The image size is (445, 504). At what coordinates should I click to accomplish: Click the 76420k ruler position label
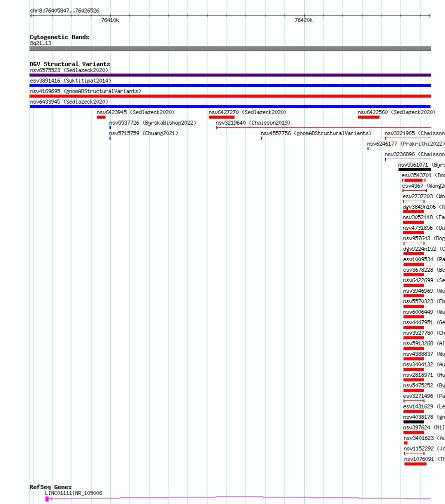[303, 20]
